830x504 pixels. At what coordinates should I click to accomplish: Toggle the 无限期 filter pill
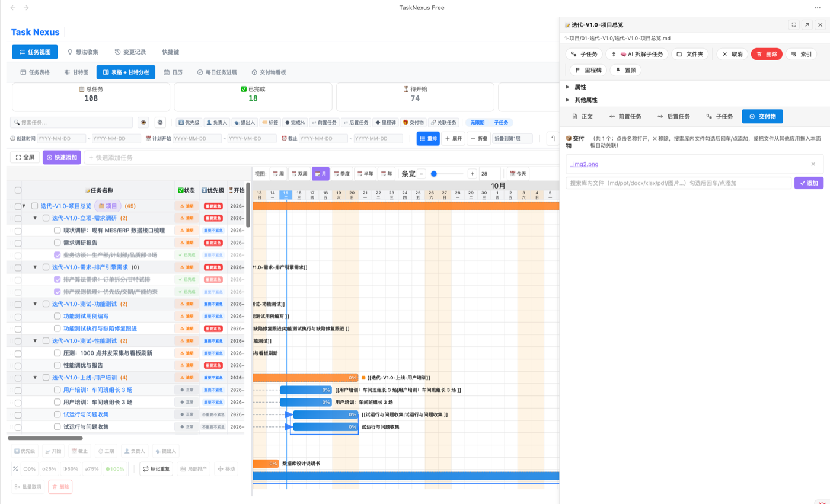pos(477,123)
